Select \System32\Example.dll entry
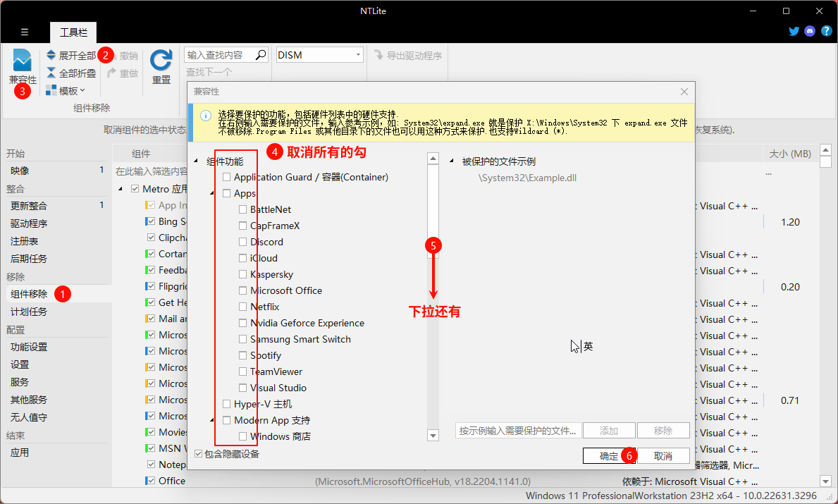 527,178
